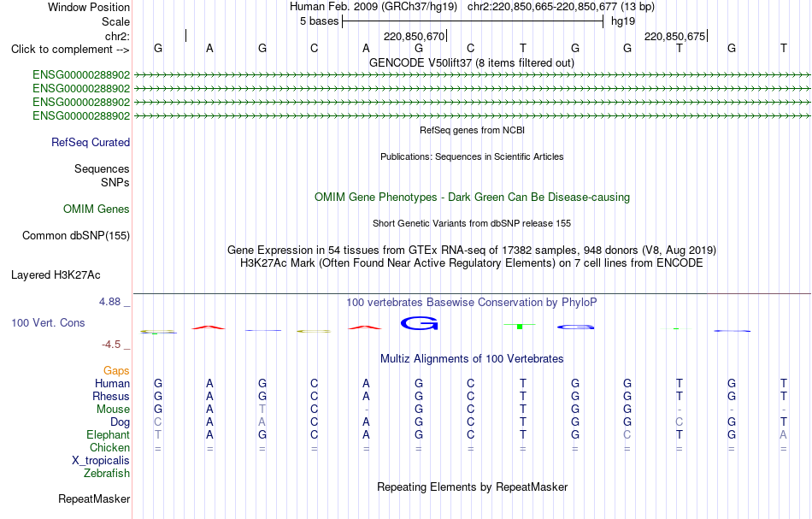Select the Mouse alignment row label
Image resolution: width=812 pixels, height=519 pixels.
[x=113, y=410]
